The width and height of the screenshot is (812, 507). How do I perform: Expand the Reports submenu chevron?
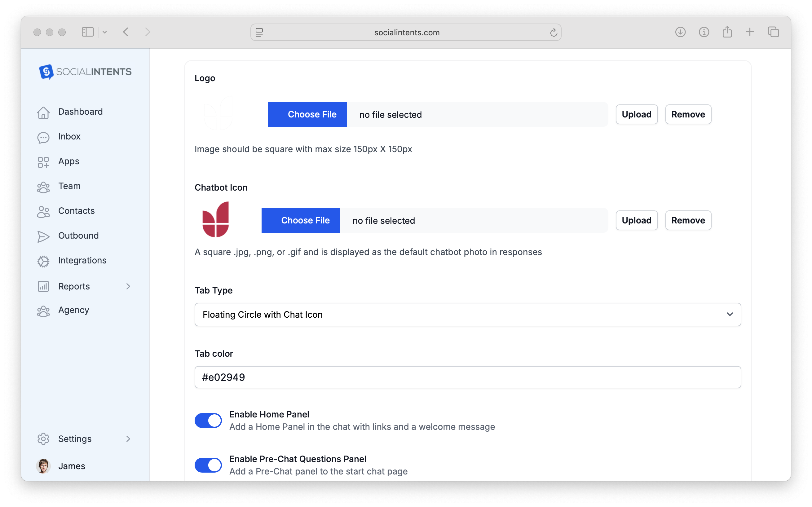click(x=128, y=286)
